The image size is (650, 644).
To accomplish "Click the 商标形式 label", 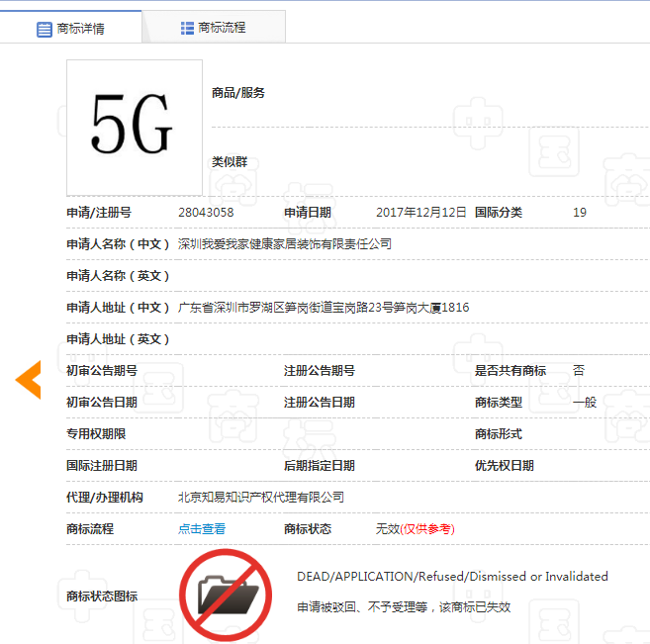I will point(498,434).
